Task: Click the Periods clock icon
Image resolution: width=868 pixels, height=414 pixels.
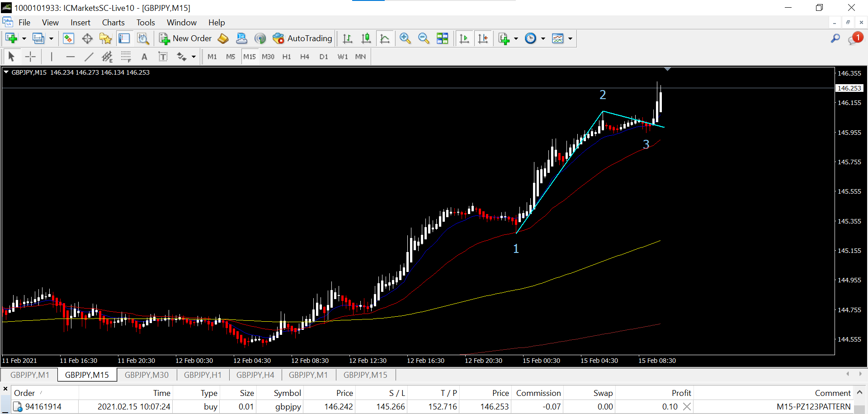Action: point(530,38)
